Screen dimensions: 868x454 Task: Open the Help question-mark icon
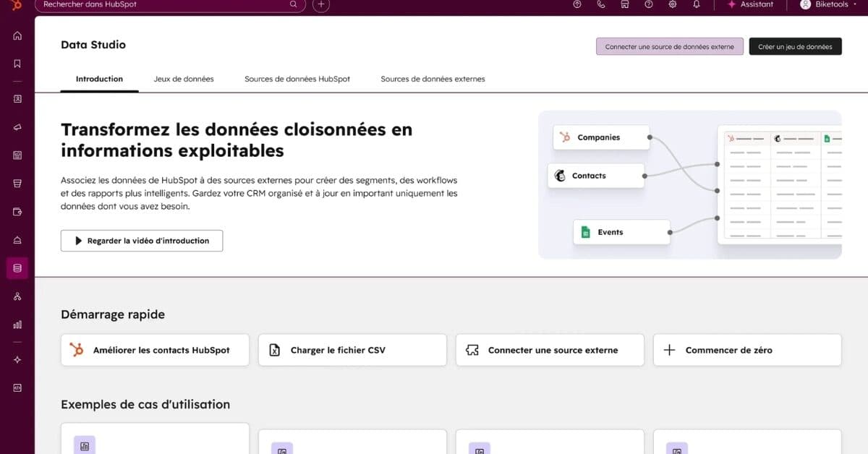[649, 4]
